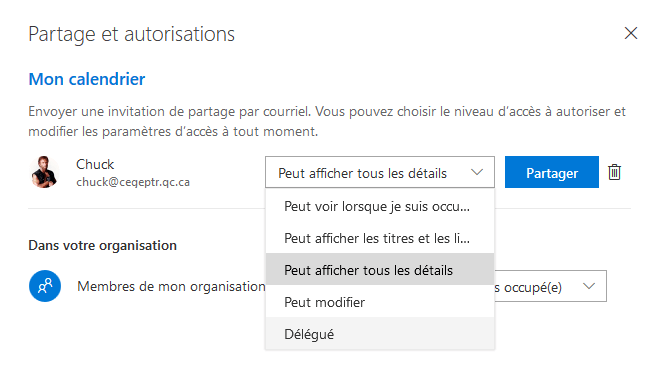
Task: Expand organisation dropdown using its chevron arrow
Action: pyautogui.click(x=589, y=286)
